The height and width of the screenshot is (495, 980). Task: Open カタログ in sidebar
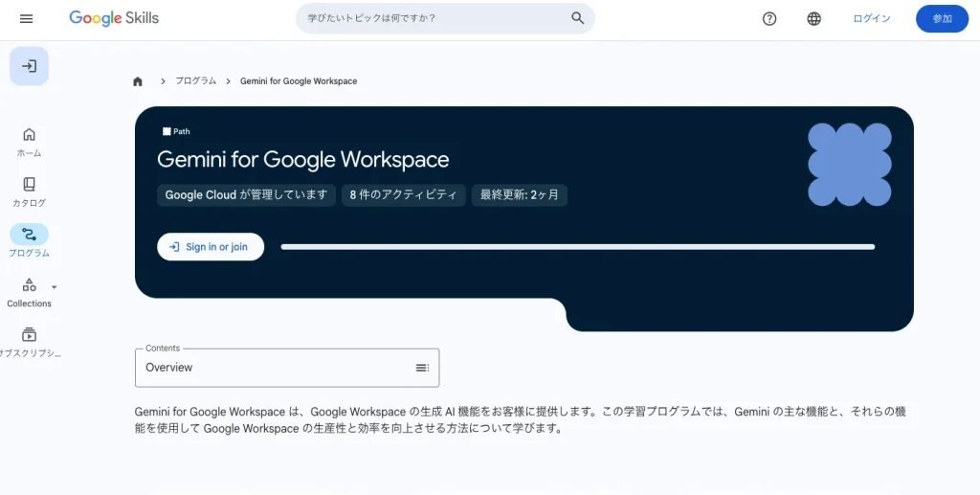(x=29, y=192)
